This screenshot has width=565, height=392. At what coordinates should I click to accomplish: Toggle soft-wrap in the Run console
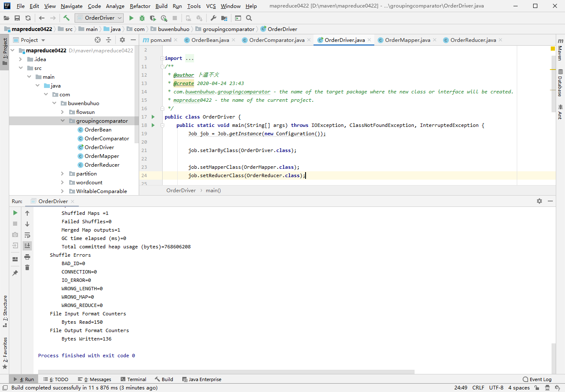click(27, 235)
